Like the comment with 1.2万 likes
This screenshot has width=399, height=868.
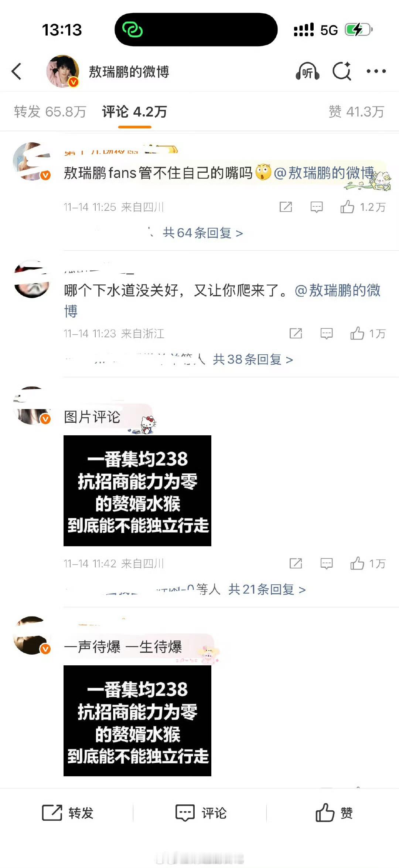[363, 207]
